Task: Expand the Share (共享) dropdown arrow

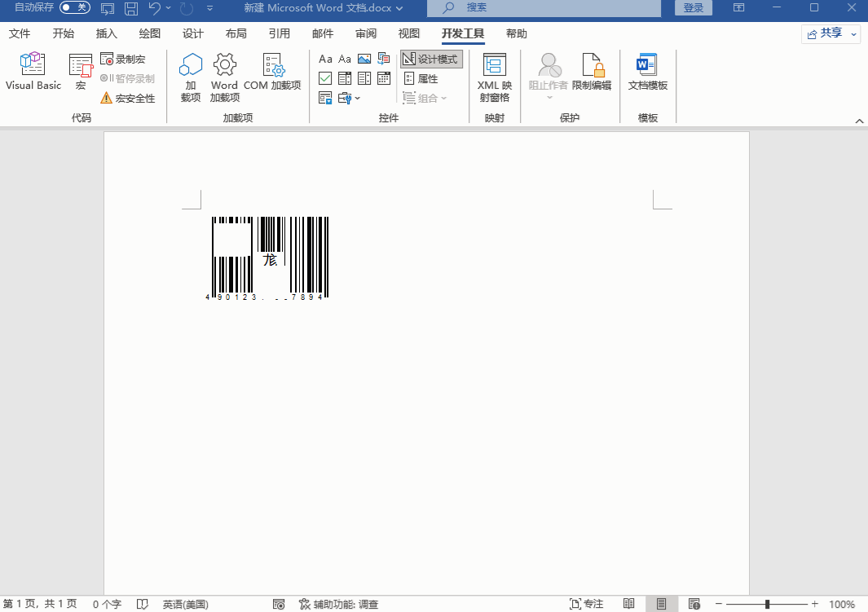Action: (x=854, y=34)
